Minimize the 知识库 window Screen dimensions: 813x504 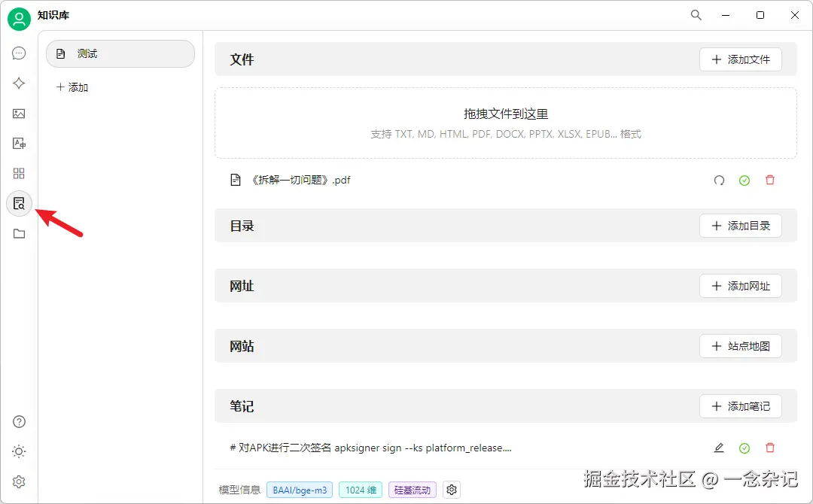pyautogui.click(x=726, y=16)
